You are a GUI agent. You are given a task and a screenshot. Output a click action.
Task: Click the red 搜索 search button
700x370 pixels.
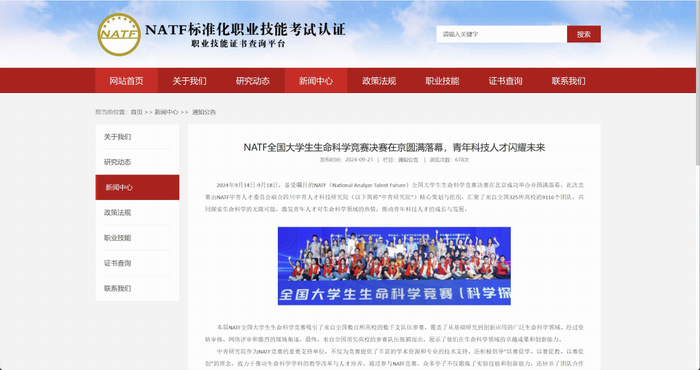point(583,34)
